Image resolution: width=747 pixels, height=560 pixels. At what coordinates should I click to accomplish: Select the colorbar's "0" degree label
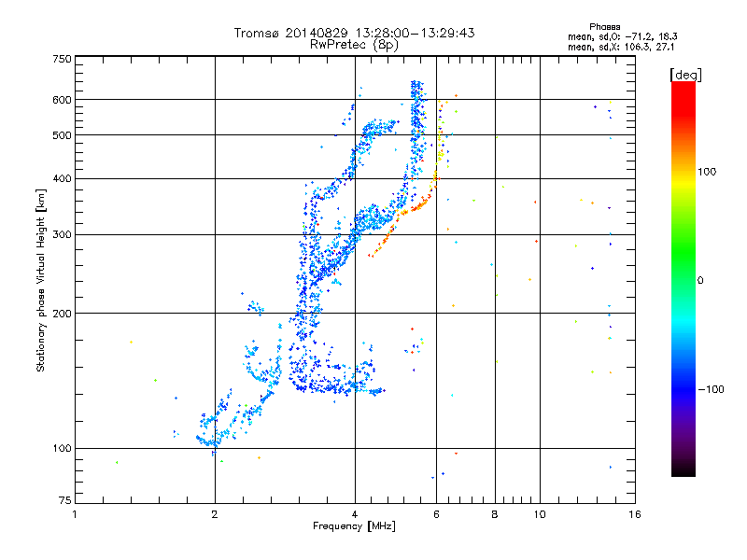(x=700, y=281)
